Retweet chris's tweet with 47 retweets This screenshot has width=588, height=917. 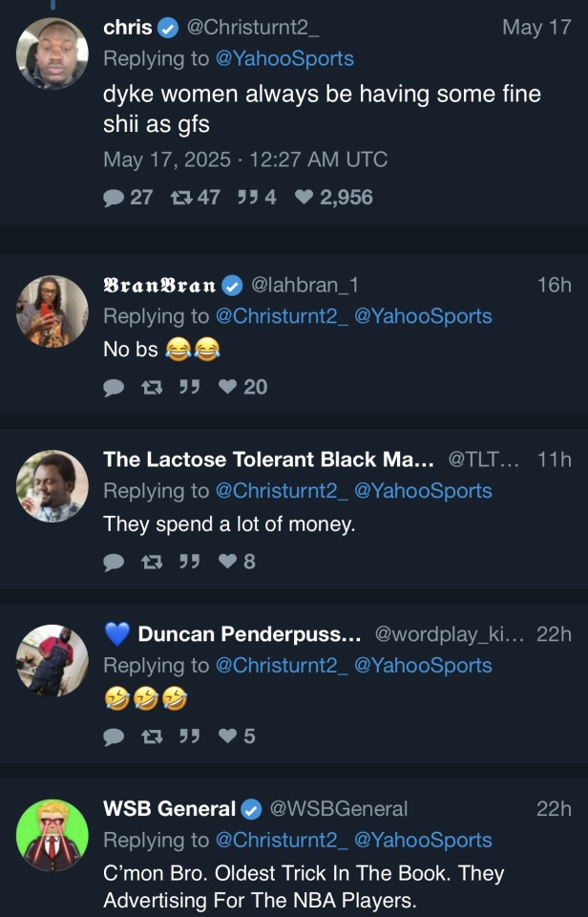tap(178, 198)
